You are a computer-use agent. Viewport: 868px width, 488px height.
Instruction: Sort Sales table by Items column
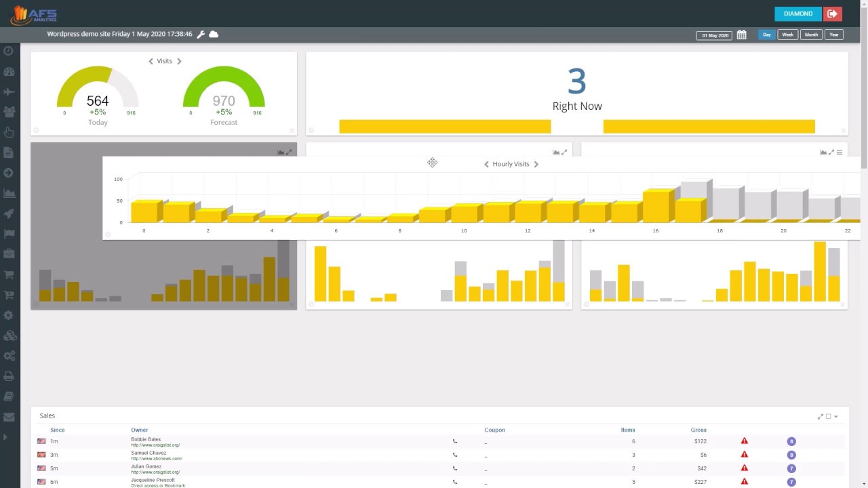pyautogui.click(x=628, y=430)
